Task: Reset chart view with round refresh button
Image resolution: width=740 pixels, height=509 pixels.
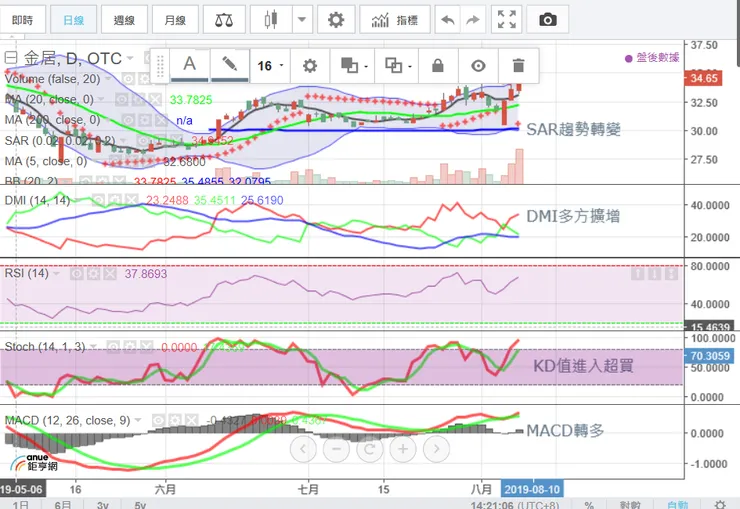Action: 370,449
